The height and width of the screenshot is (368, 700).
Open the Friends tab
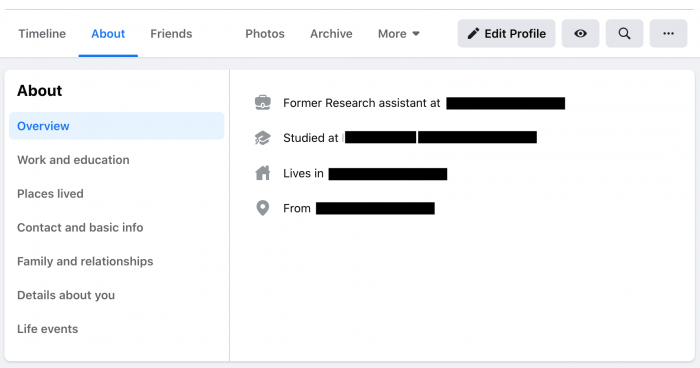[171, 33]
